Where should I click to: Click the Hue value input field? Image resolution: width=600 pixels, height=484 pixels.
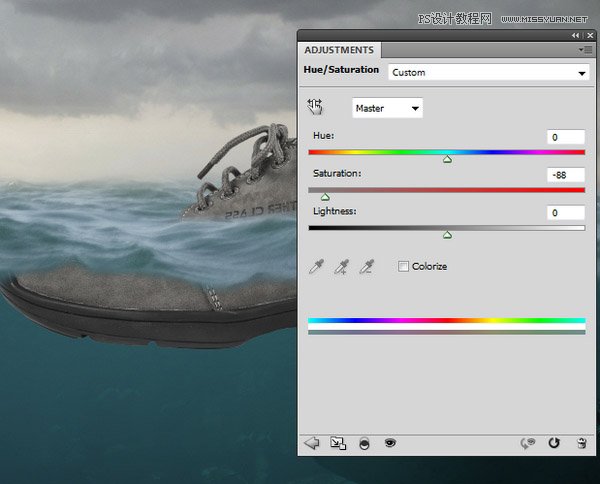[x=566, y=137]
